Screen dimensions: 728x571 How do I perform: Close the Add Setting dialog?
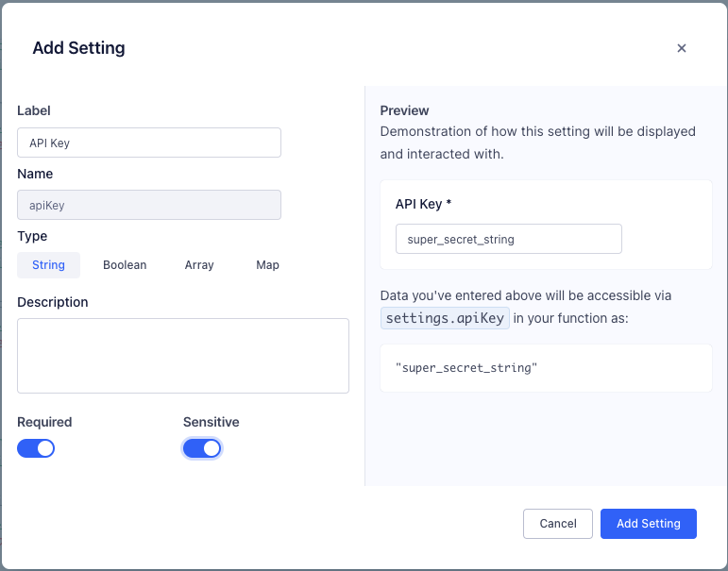click(681, 48)
